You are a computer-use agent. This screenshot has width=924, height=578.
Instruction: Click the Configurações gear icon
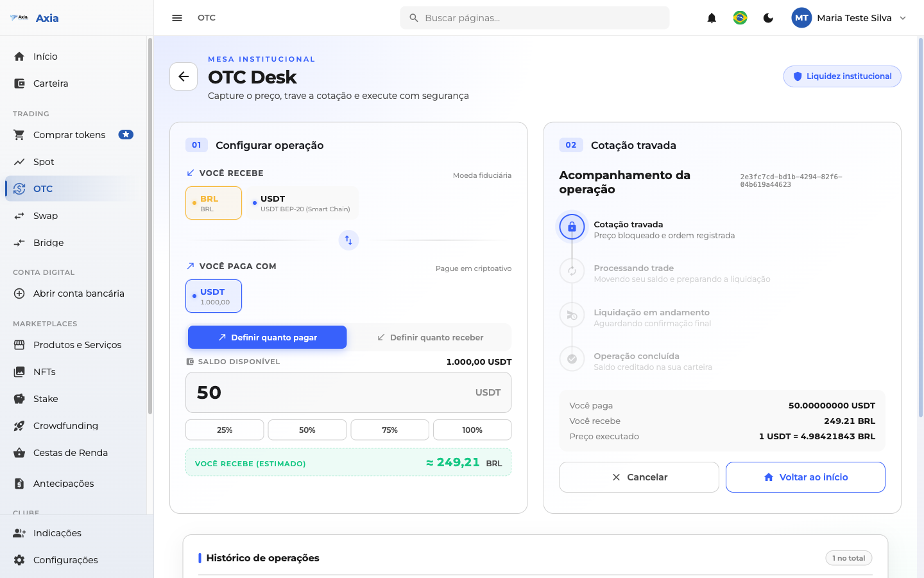click(x=19, y=560)
